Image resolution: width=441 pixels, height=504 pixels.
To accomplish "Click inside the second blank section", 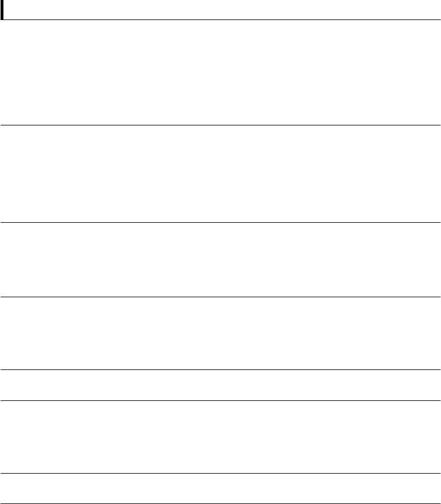I will 220,174.
